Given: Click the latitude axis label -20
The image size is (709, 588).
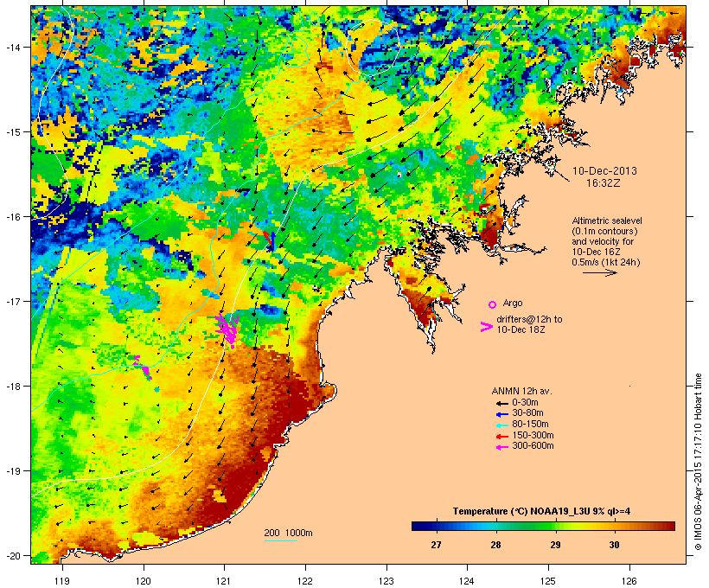Looking at the screenshot, I should [13, 555].
